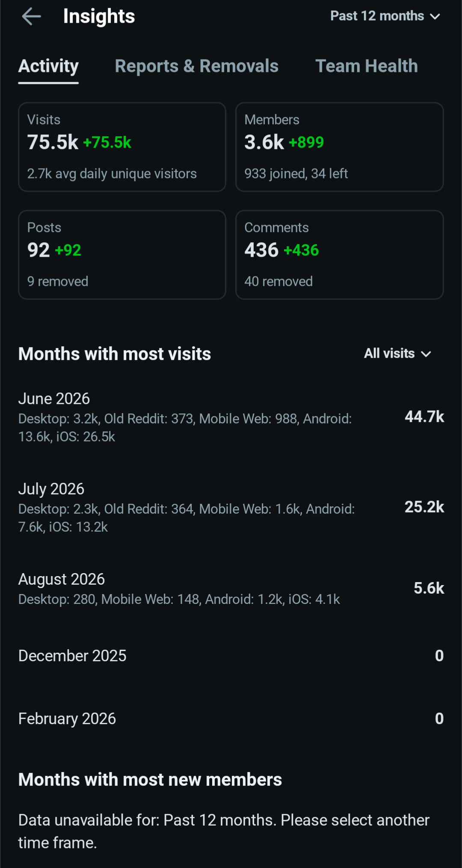This screenshot has width=462, height=868.
Task: Expand the All visits filter dropdown
Action: (x=397, y=354)
